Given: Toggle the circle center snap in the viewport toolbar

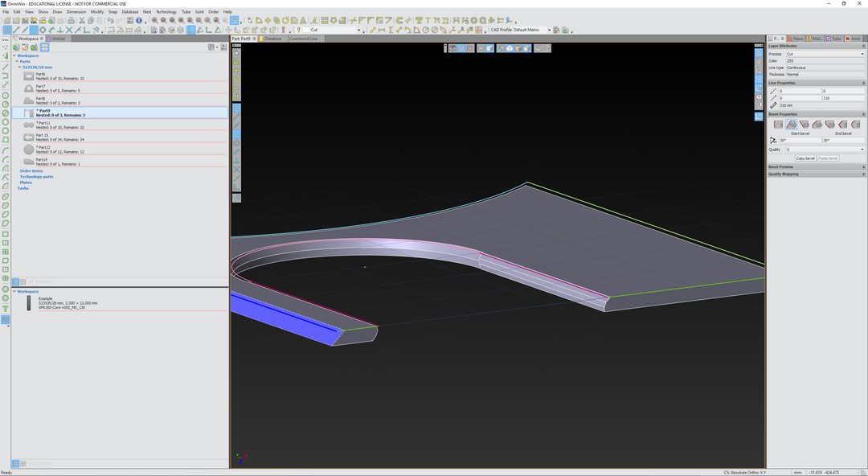Looking at the screenshot, I should pyautogui.click(x=237, y=134).
